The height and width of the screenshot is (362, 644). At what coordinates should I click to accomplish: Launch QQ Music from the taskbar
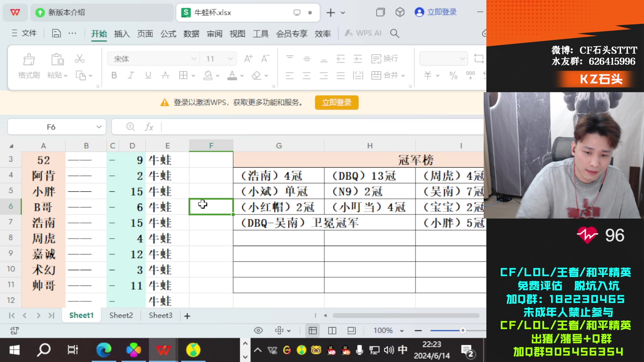[192, 350]
